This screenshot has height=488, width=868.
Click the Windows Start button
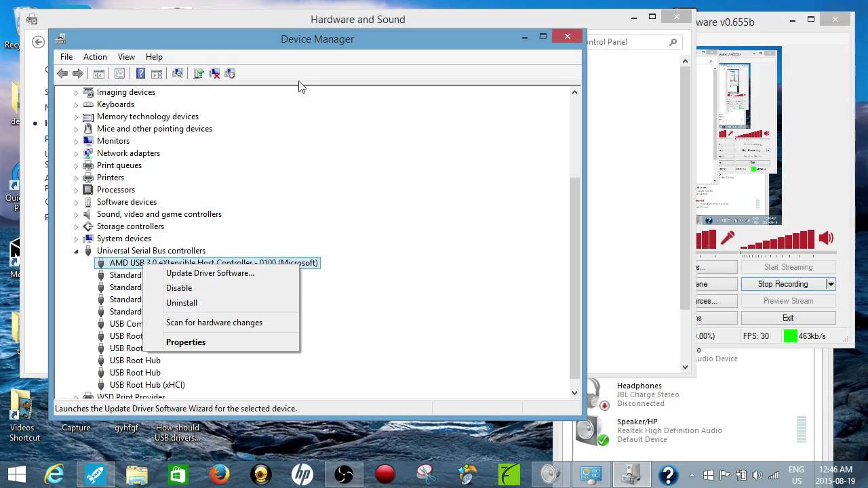point(16,474)
